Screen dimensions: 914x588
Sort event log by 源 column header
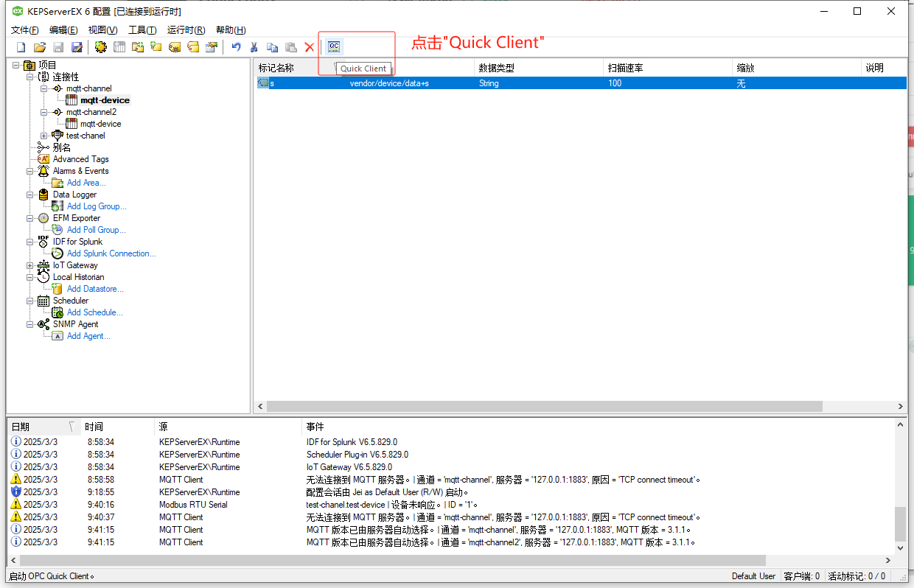click(x=228, y=427)
